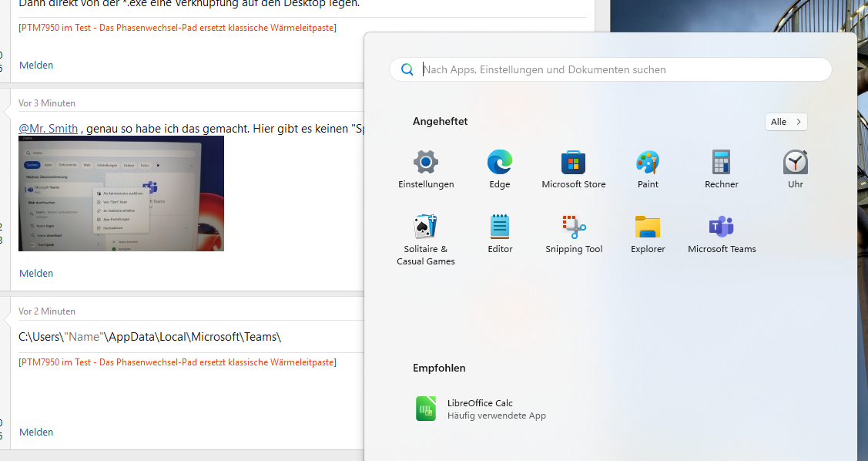Click the 'Vor 3 Minuten' timestamp

pyautogui.click(x=46, y=103)
